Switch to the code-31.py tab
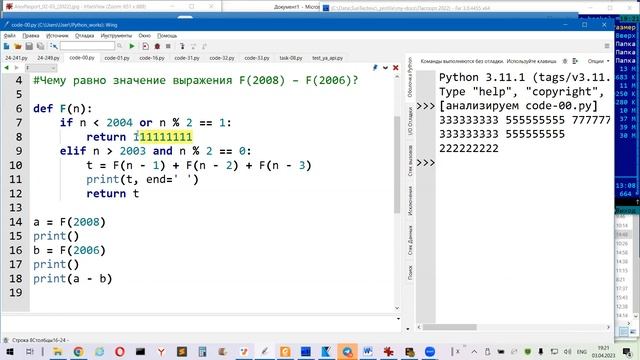This screenshot has width=640, height=360. pyautogui.click(x=187, y=58)
